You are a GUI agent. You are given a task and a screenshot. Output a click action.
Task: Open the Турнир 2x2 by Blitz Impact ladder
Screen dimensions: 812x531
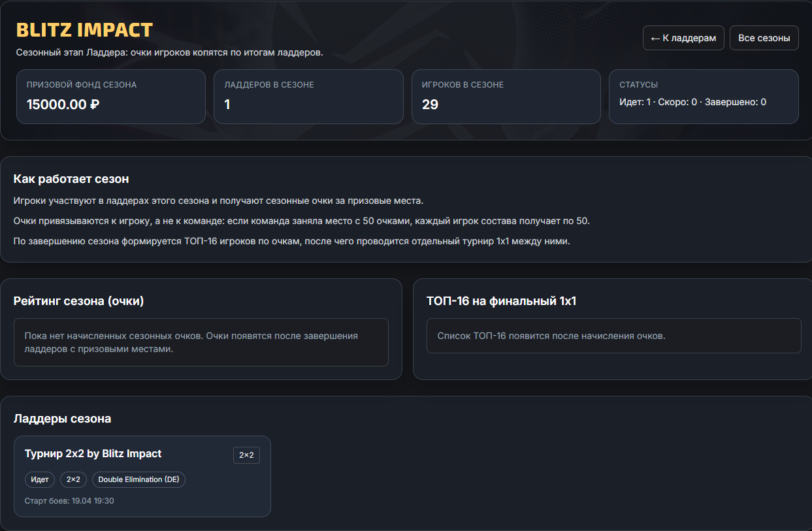pyautogui.click(x=93, y=454)
